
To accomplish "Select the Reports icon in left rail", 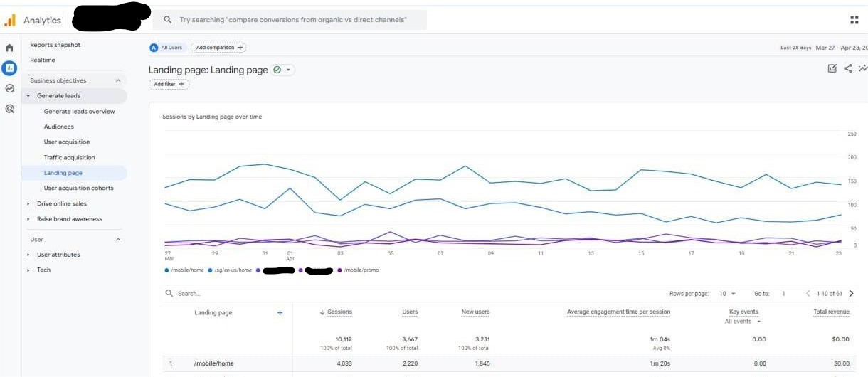I will (9, 68).
